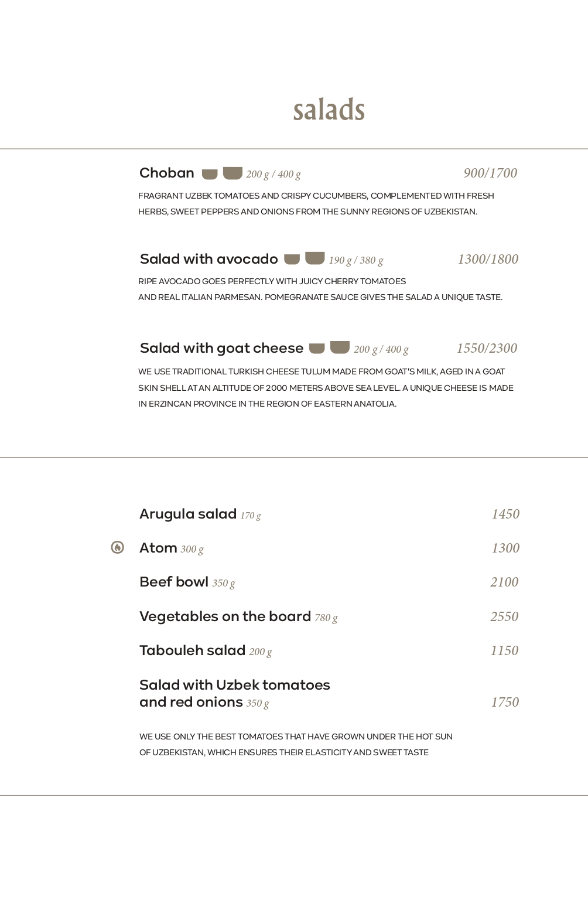Select the Atom salad name
The image size is (588, 900).
click(158, 548)
